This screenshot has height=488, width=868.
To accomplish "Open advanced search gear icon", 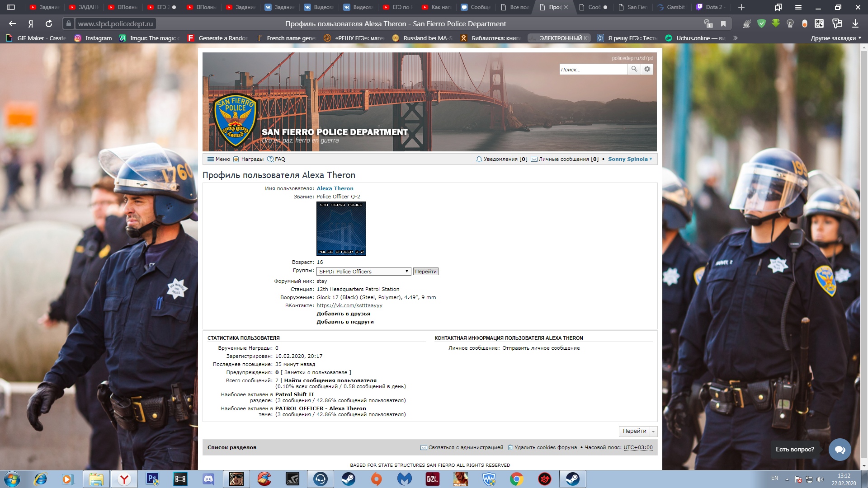I will point(647,69).
